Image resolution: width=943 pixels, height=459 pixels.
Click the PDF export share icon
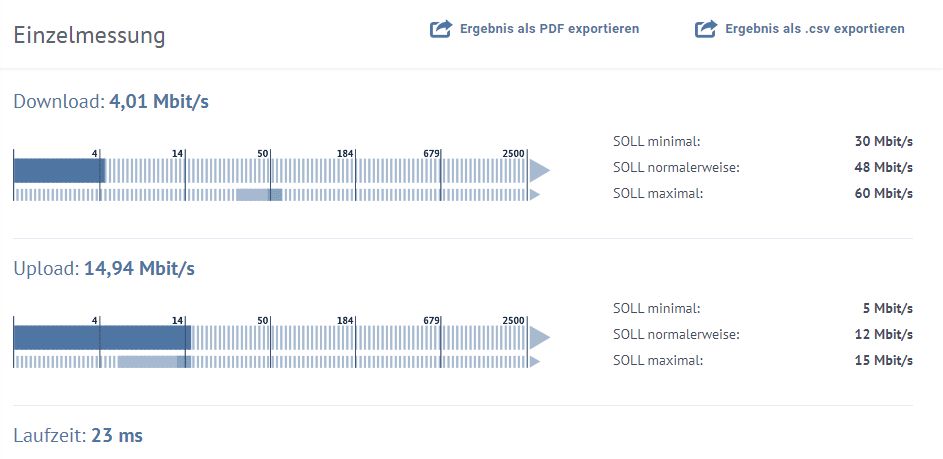(441, 29)
